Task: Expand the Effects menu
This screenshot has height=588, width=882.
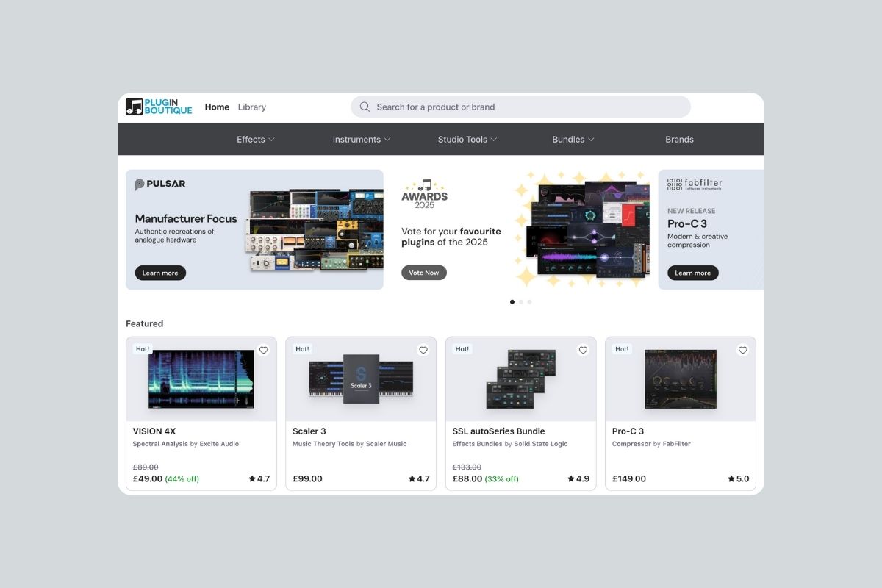Action: point(256,139)
